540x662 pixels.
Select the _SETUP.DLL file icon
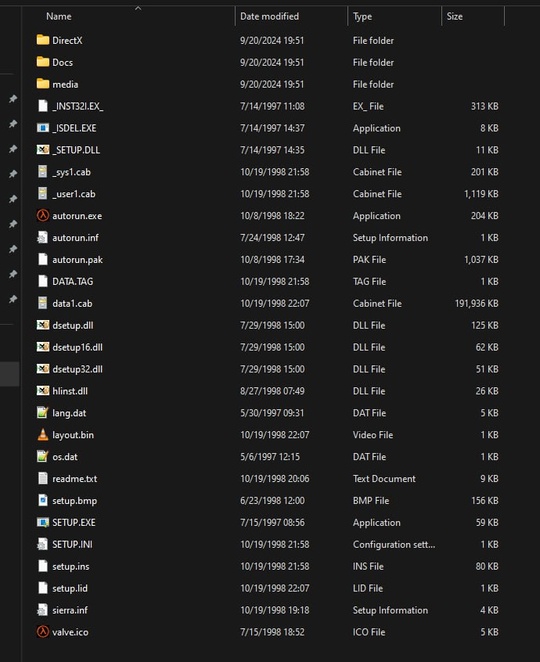coord(43,150)
